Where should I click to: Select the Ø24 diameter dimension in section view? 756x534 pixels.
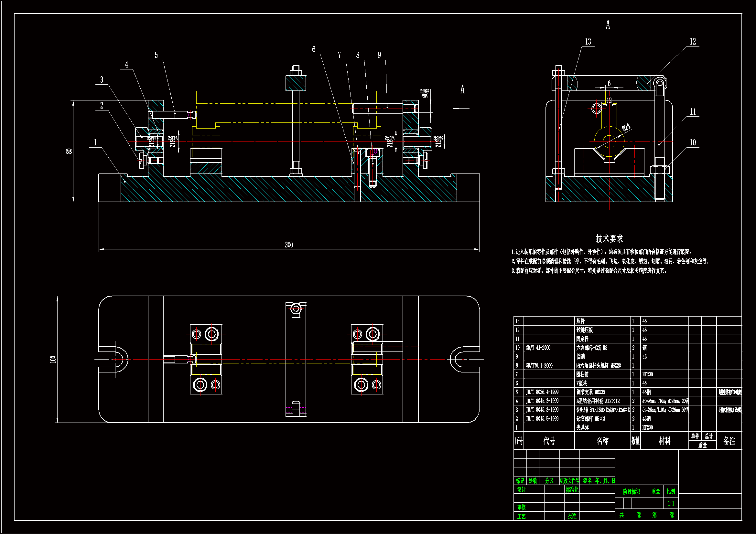pyautogui.click(x=626, y=127)
